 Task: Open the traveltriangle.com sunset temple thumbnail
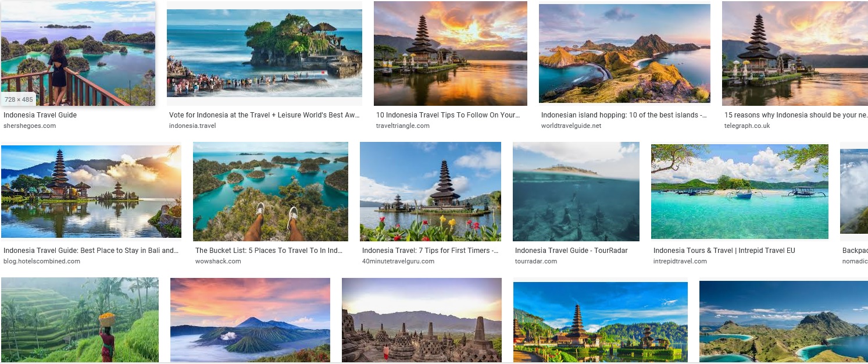451,53
